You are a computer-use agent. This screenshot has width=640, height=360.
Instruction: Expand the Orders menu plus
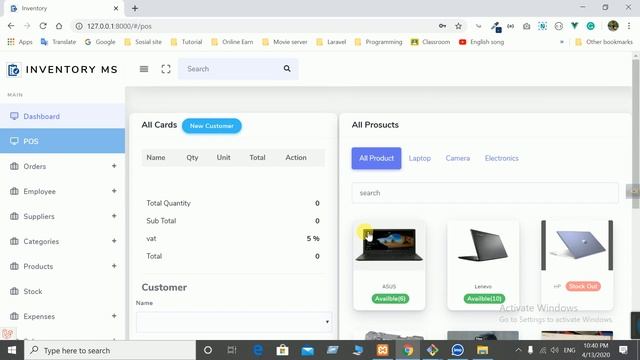click(x=114, y=166)
